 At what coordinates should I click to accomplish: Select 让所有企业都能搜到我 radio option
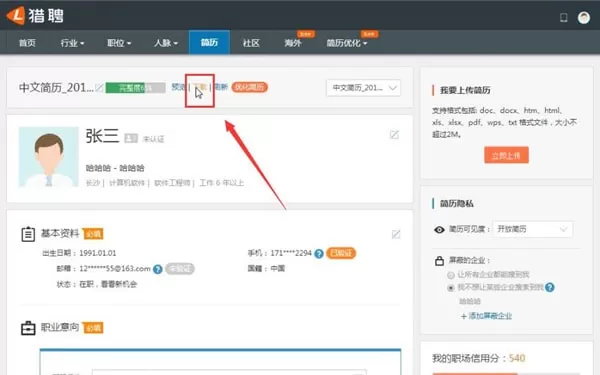click(x=451, y=275)
